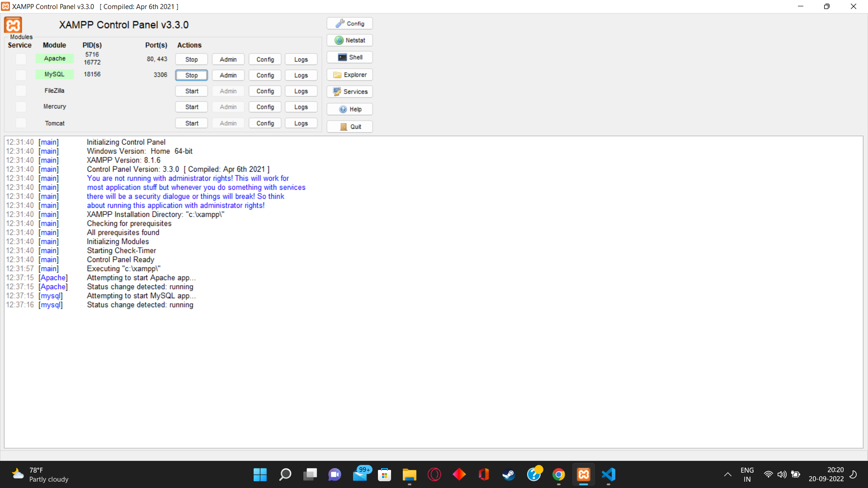This screenshot has width=868, height=488.
Task: Start the FileZilla module
Action: (x=191, y=91)
